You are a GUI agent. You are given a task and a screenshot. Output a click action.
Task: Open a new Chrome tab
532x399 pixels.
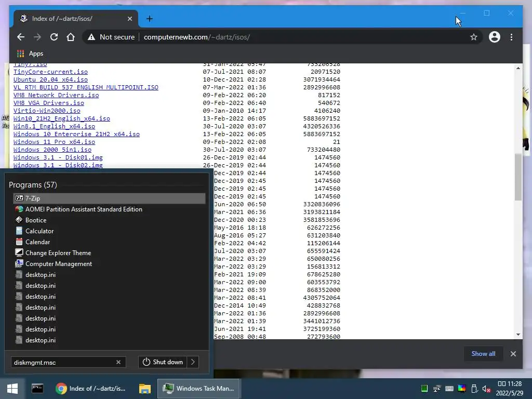pyautogui.click(x=149, y=19)
